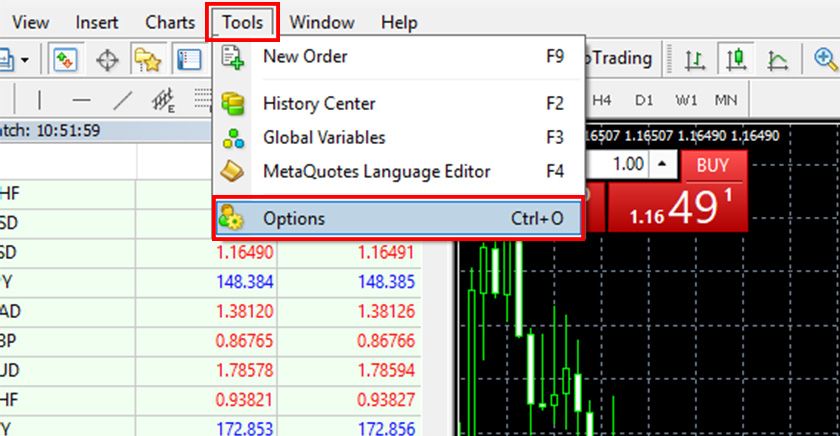
Task: Click the 1.00 volume input field
Action: [x=620, y=164]
